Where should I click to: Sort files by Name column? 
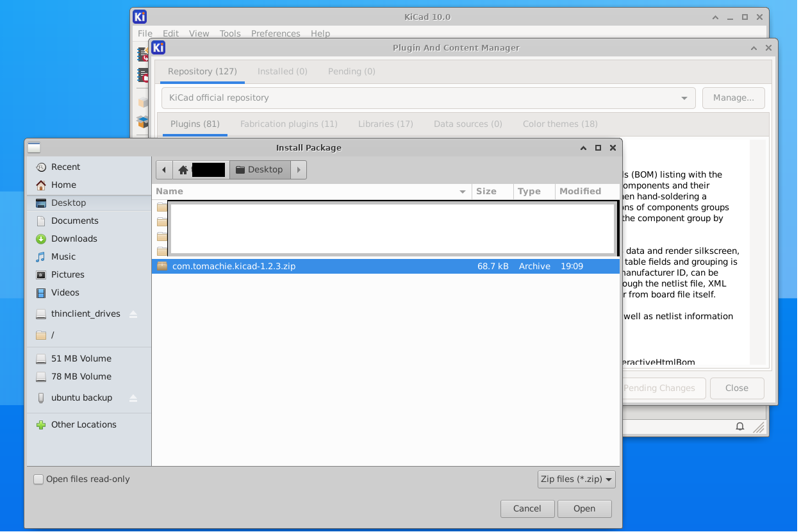point(312,191)
